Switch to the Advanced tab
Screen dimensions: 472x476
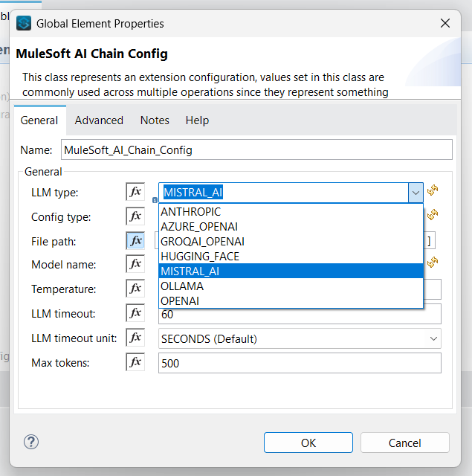99,120
